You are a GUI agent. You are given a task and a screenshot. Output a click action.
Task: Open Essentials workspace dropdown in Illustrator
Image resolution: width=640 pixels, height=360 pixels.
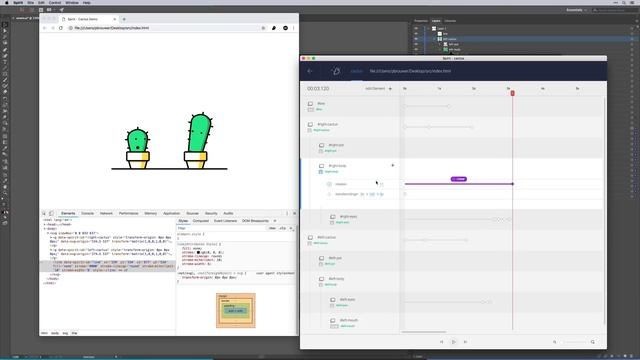coord(576,10)
